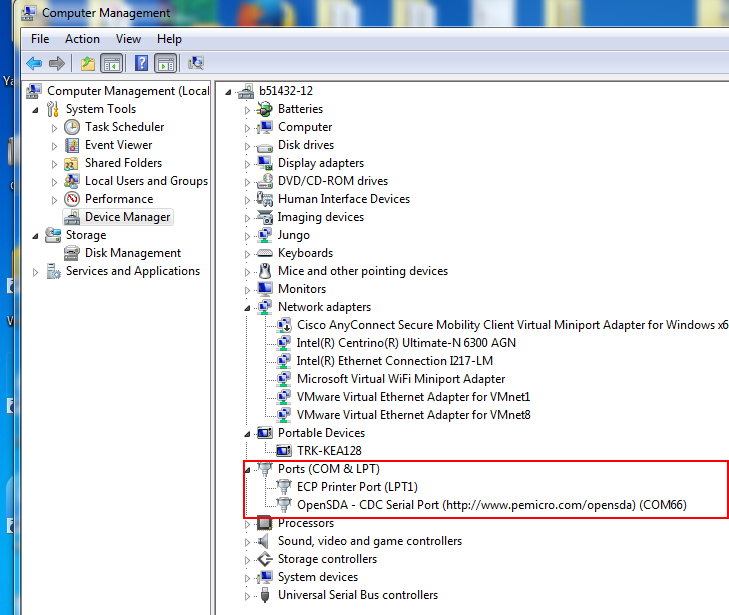Open the Action menu
The height and width of the screenshot is (615, 729).
[82, 39]
